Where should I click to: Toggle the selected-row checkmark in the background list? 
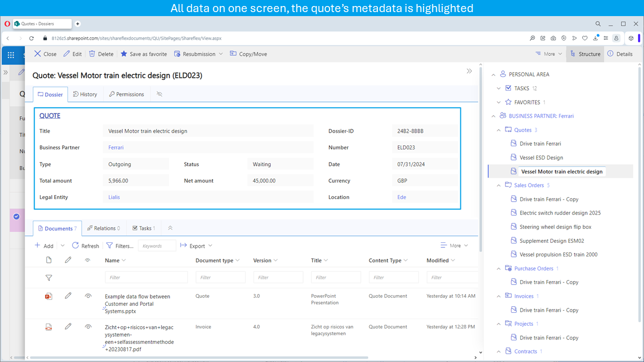click(16, 216)
